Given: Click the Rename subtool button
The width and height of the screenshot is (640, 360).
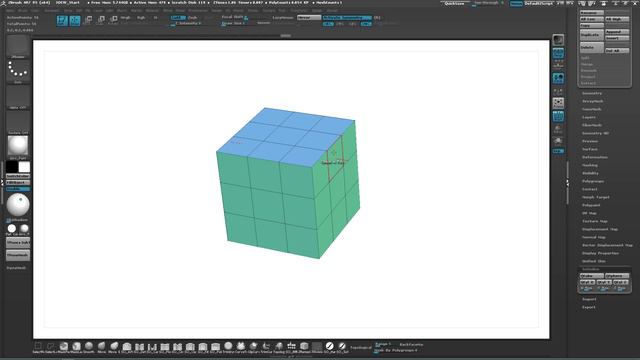Looking at the screenshot, I should [591, 13].
